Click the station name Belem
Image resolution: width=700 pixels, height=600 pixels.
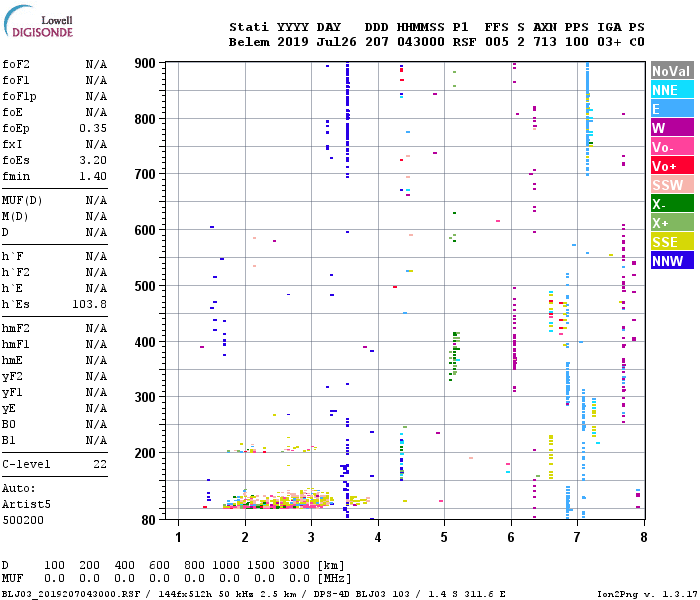249,42
